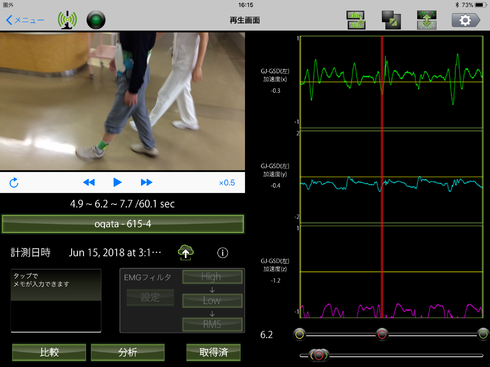Tap the 取得済 button
The width and height of the screenshot is (490, 367).
[x=213, y=352]
